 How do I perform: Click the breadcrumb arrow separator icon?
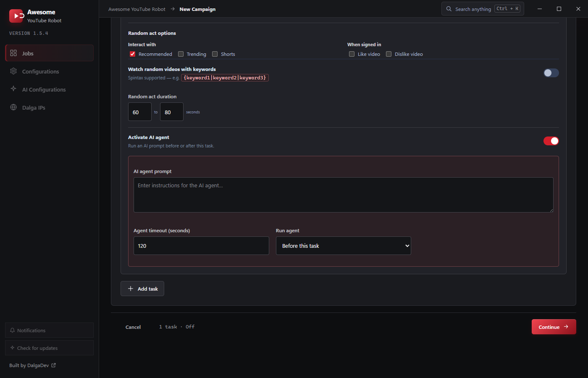point(173,9)
